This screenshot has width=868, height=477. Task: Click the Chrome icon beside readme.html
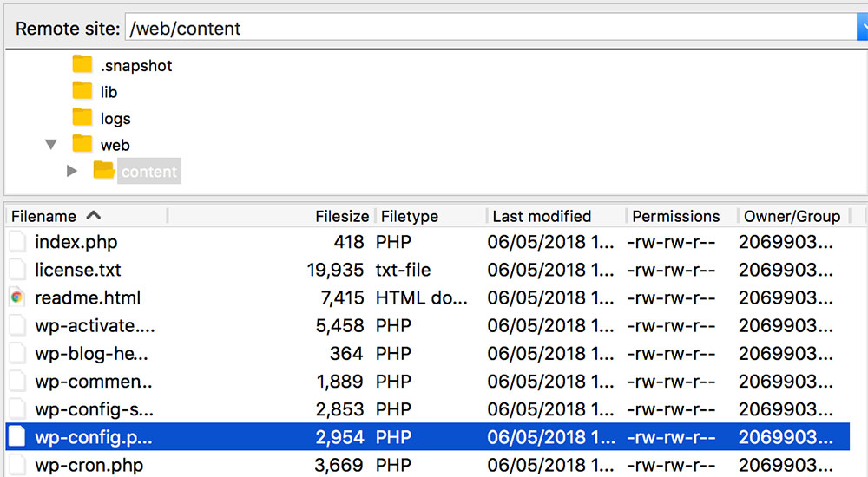coord(16,297)
